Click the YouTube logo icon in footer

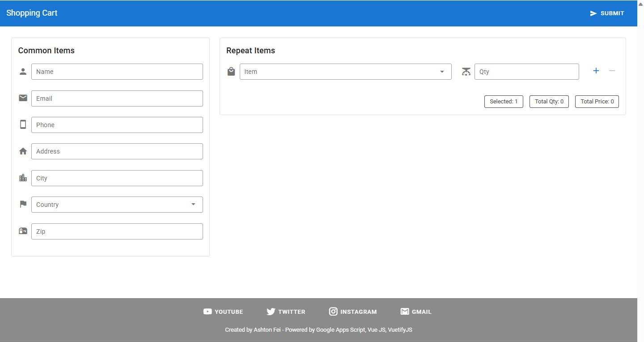[x=208, y=312]
